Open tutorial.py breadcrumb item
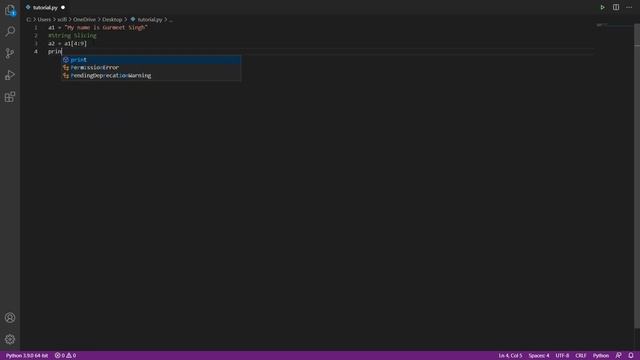This screenshot has width=640, height=360. pyautogui.click(x=146, y=20)
